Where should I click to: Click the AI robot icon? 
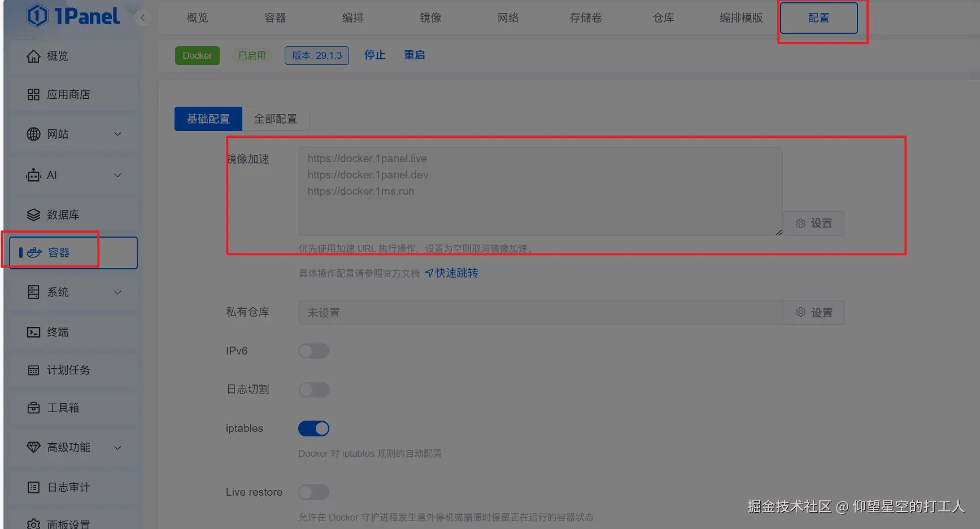tap(34, 176)
